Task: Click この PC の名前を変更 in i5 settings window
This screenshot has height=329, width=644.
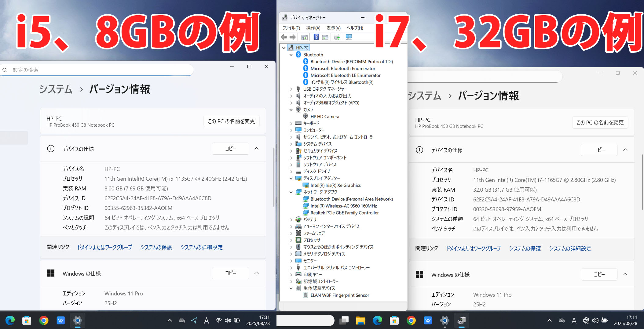Action: point(231,121)
